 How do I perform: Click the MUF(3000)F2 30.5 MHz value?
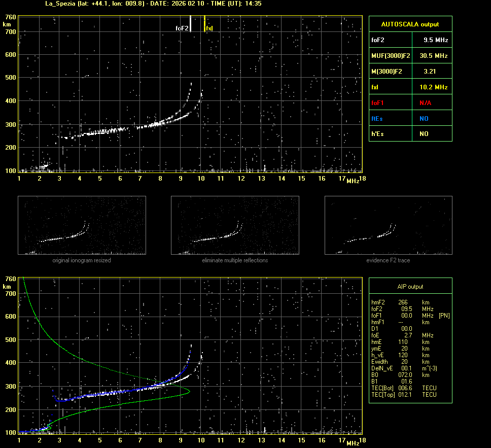coord(433,55)
